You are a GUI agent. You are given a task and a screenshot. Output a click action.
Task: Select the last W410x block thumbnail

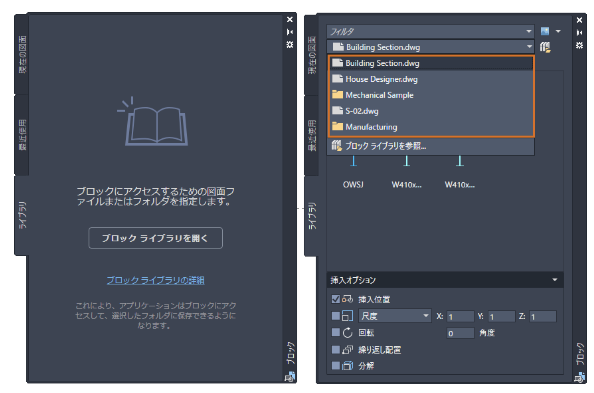[460, 172]
